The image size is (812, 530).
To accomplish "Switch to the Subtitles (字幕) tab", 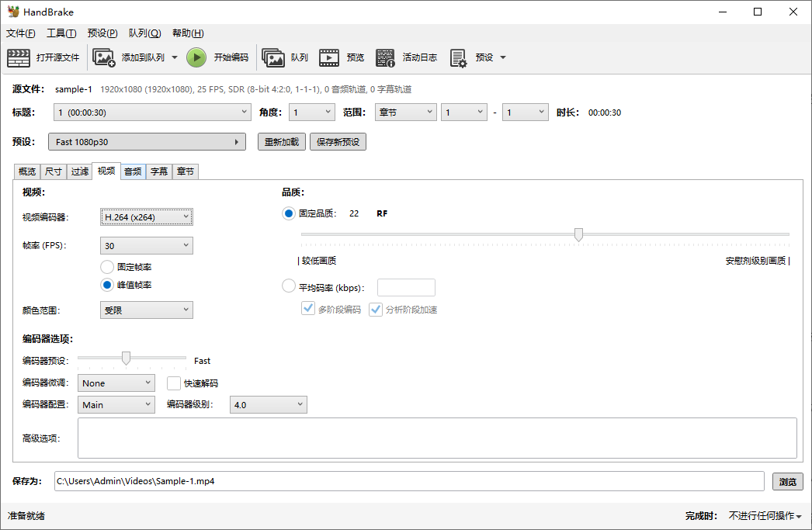I will click(159, 171).
